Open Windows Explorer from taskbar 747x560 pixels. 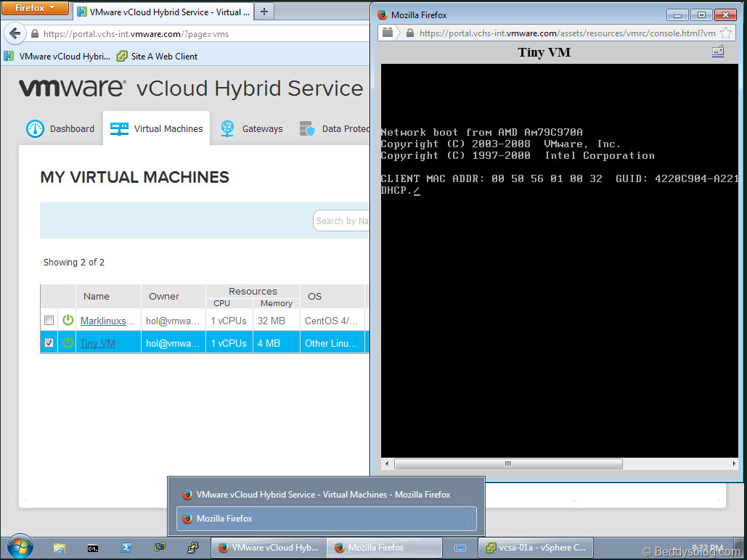[60, 548]
